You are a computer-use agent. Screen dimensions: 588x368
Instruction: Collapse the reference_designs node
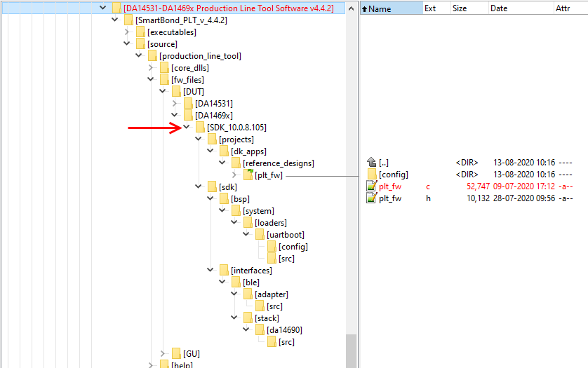click(x=222, y=163)
